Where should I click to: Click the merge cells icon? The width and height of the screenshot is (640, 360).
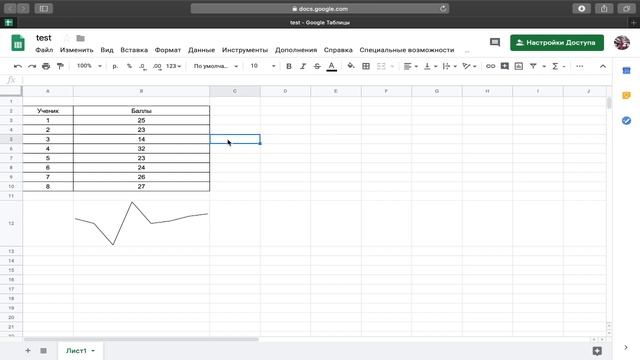point(381,66)
